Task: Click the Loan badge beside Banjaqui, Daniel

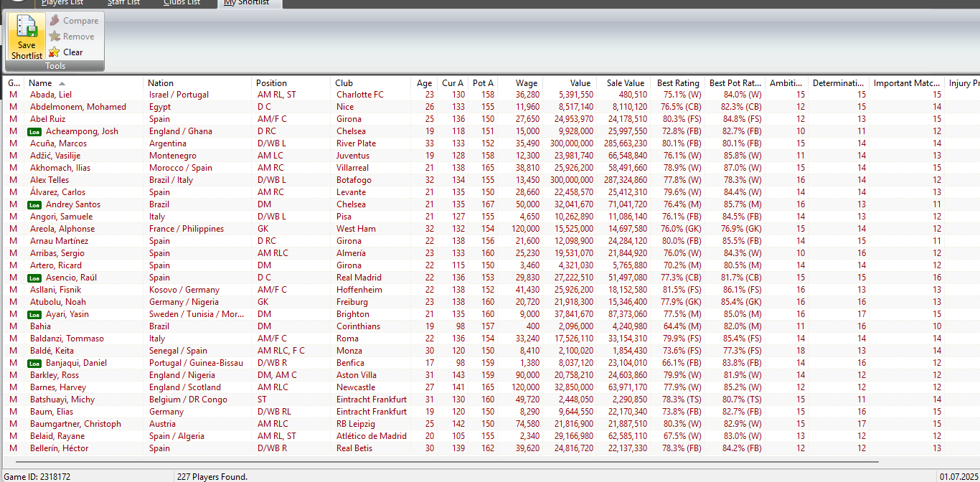Action: click(x=34, y=364)
